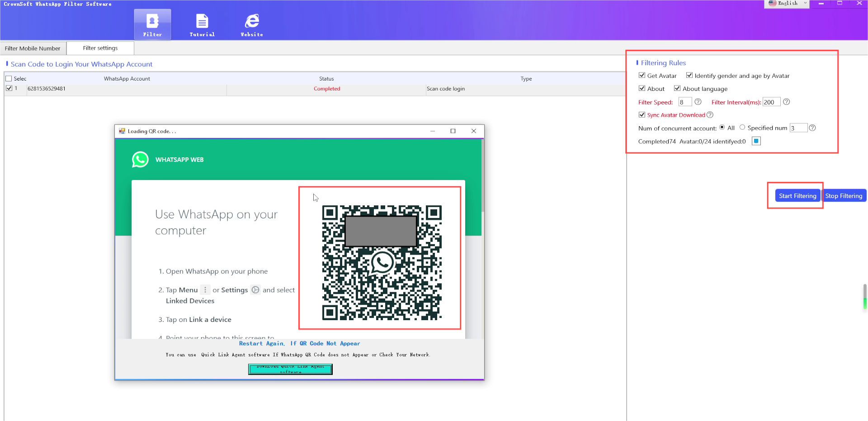Click the green progress indicator at right edge
Viewport: 868px width, 421px height.
point(865,297)
